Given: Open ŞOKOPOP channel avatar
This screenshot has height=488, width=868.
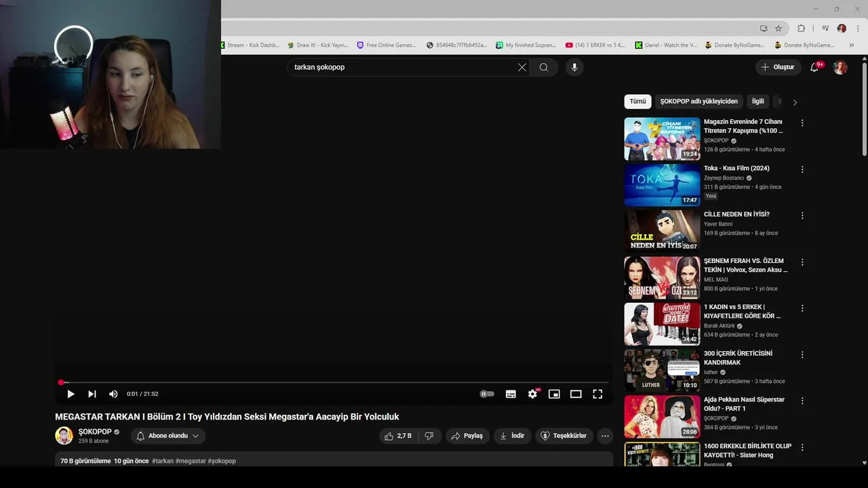Looking at the screenshot, I should (64, 436).
